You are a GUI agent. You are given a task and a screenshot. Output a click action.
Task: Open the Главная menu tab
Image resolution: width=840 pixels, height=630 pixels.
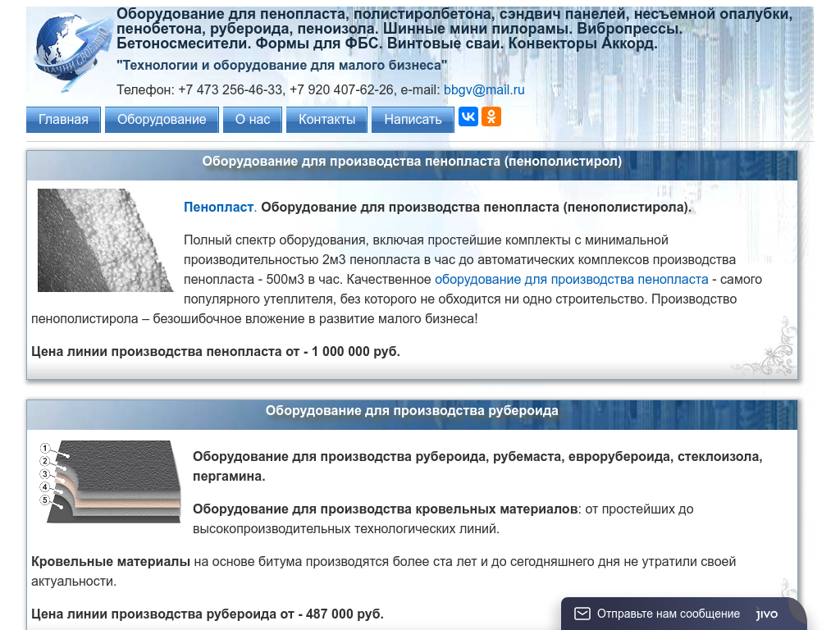point(63,120)
